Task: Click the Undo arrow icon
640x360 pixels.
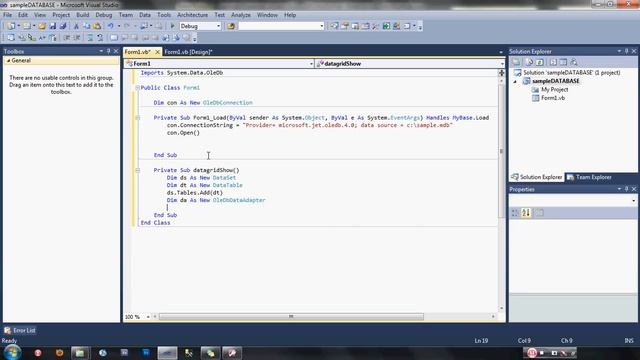Action: point(111,26)
